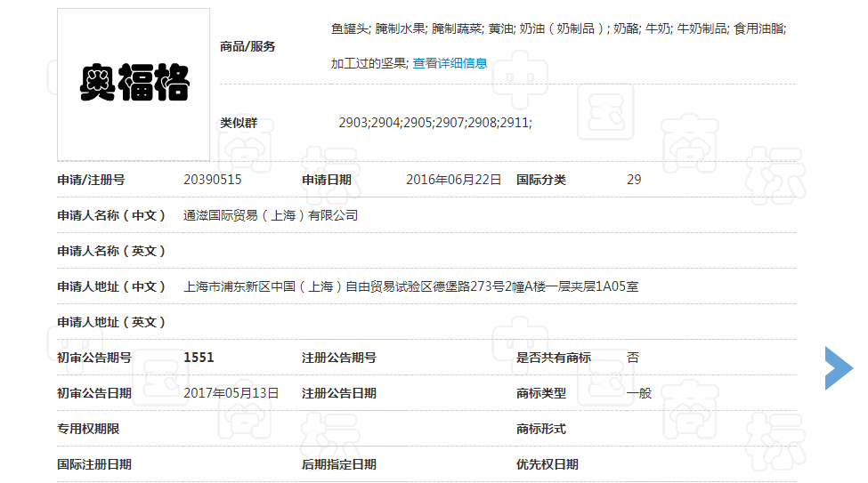Click the 申请日期 label
The image size is (868, 483).
pos(327,180)
